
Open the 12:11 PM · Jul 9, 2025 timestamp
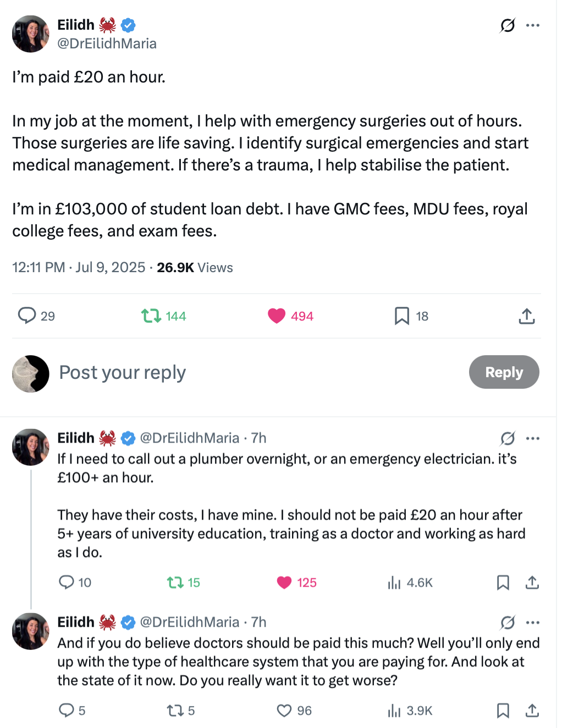pos(79,268)
